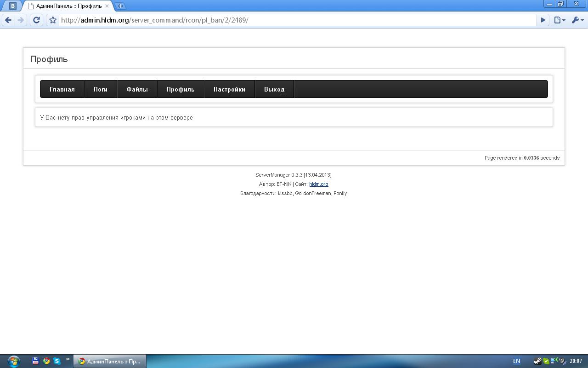Expand hidden quick launch items chevron
The image size is (588, 368).
tap(68, 359)
